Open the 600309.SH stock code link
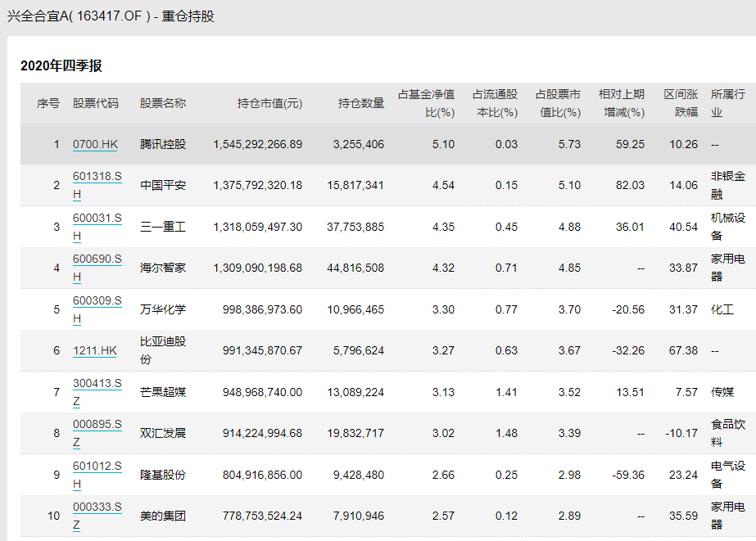Image resolution: width=756 pixels, height=541 pixels. pos(97,300)
